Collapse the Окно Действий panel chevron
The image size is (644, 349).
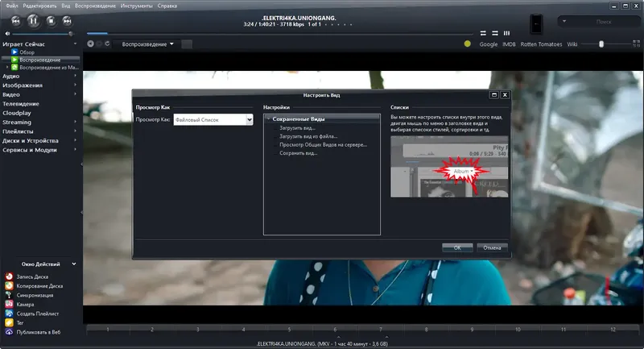tap(74, 264)
